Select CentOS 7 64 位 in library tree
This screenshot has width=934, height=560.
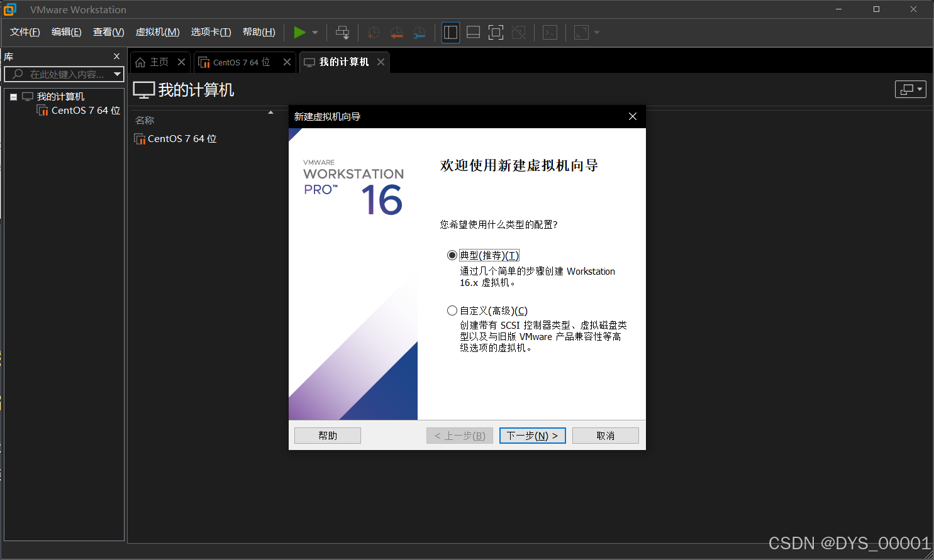pos(86,111)
